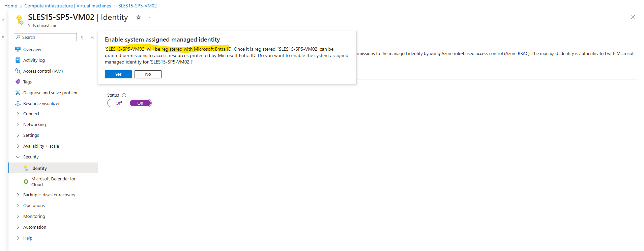The width and height of the screenshot is (644, 251).
Task: Click the Overview monitor icon
Action: (18, 49)
